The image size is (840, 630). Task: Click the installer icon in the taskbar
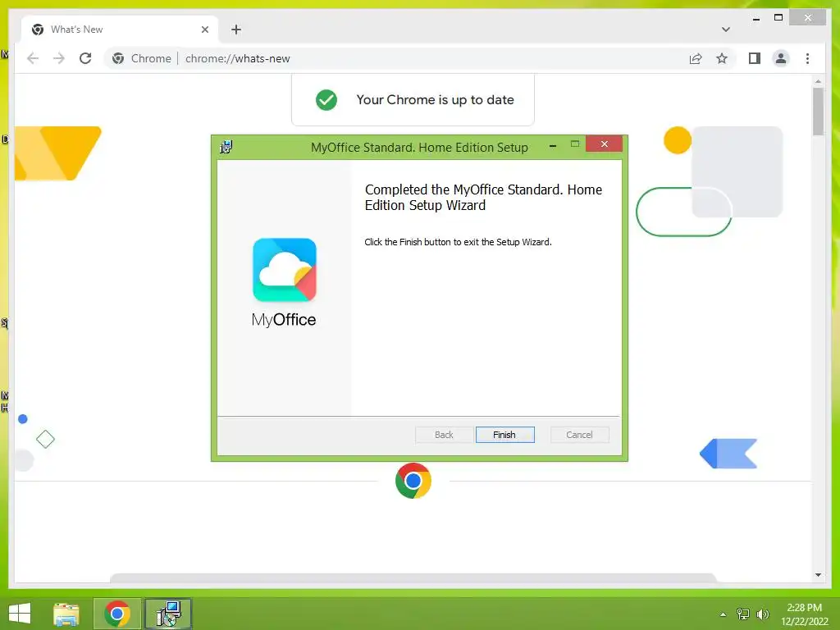[168, 614]
